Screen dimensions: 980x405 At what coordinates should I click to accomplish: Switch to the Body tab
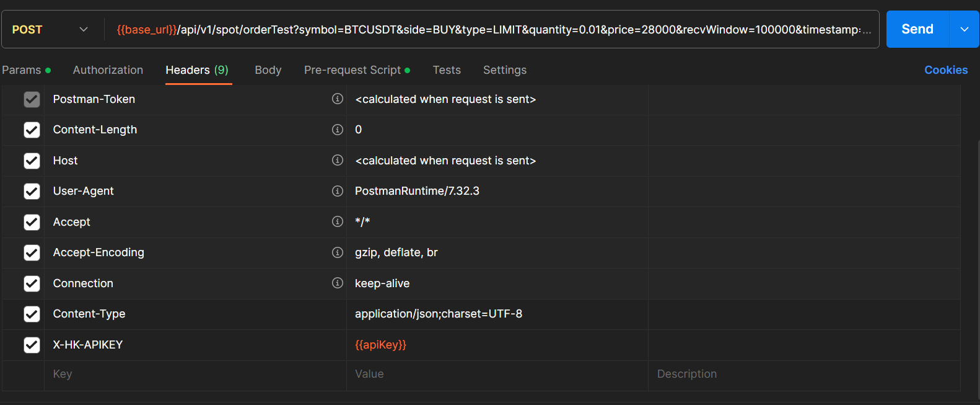coord(268,70)
